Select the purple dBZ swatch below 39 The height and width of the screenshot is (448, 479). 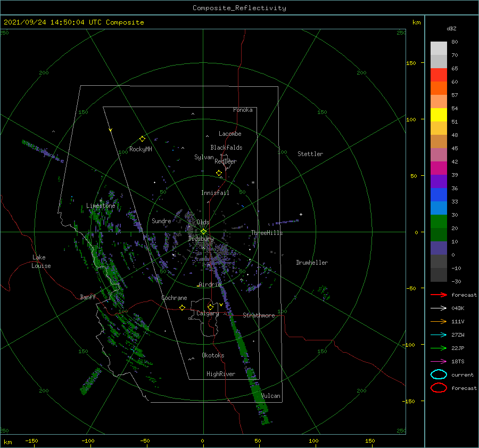439,181
